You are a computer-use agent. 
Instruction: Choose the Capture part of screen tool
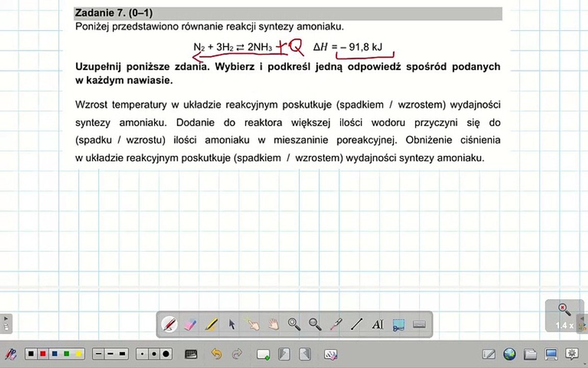pyautogui.click(x=399, y=325)
